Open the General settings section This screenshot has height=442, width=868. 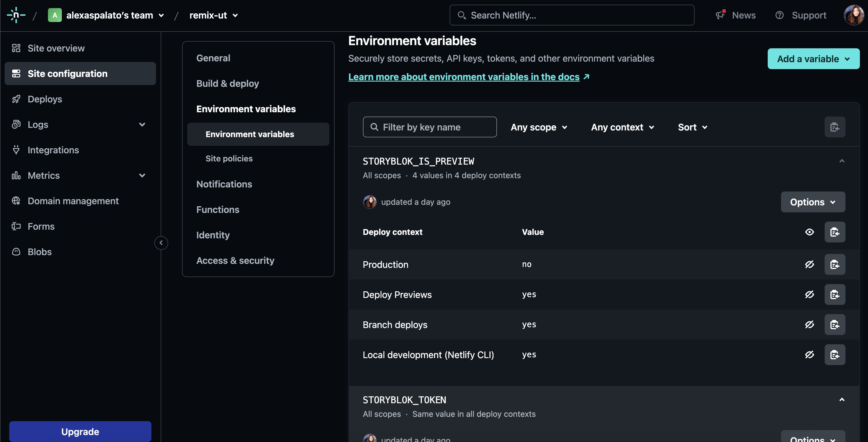[213, 58]
